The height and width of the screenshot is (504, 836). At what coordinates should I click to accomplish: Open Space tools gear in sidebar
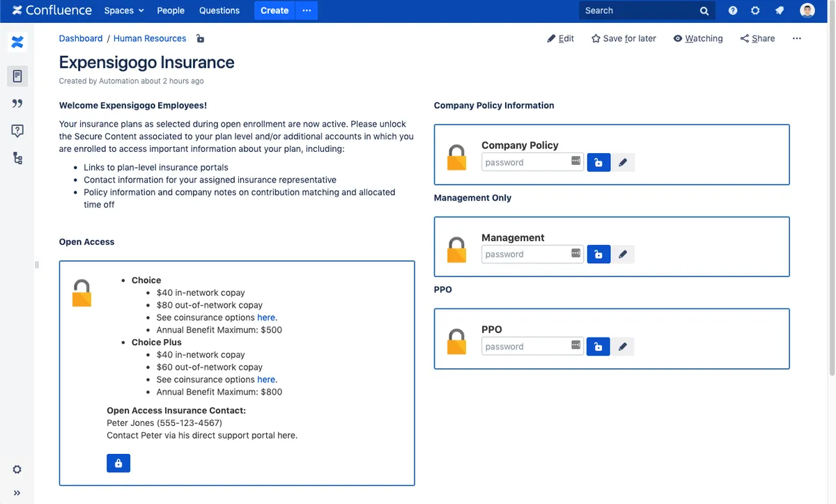(17, 469)
